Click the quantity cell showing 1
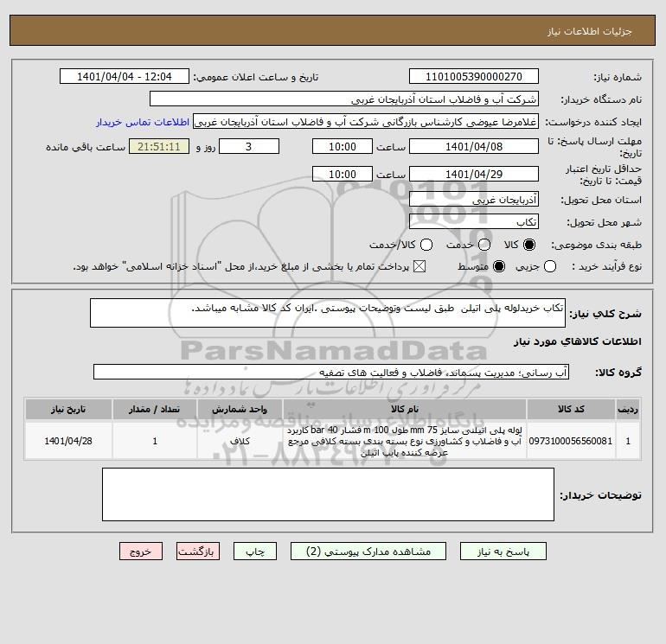This screenshot has width=666, height=644. point(155,441)
